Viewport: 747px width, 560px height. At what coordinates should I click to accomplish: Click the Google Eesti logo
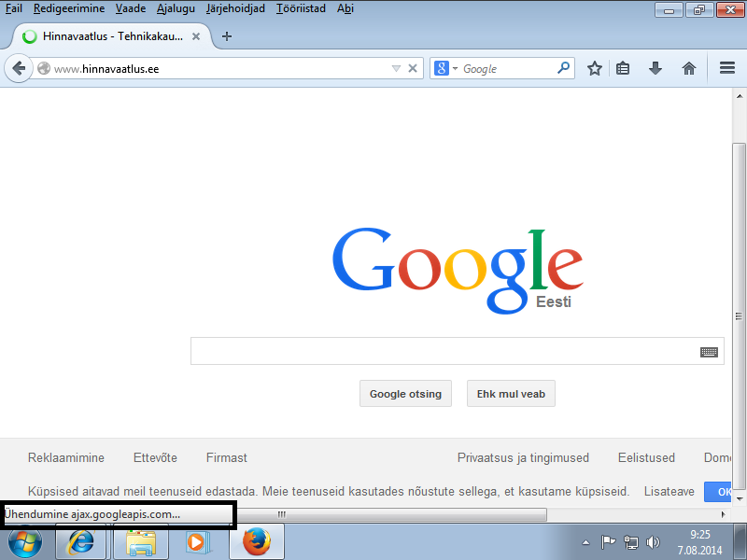(x=458, y=271)
